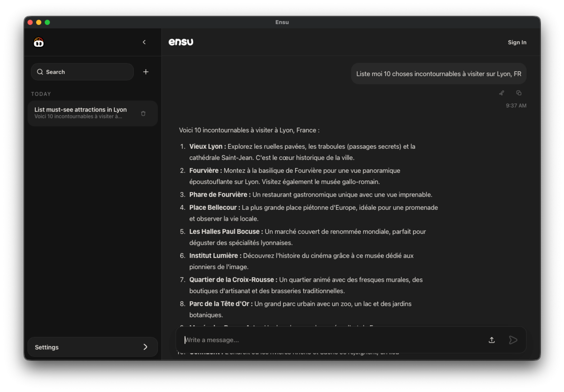Click the ensu logo in the header

181,42
